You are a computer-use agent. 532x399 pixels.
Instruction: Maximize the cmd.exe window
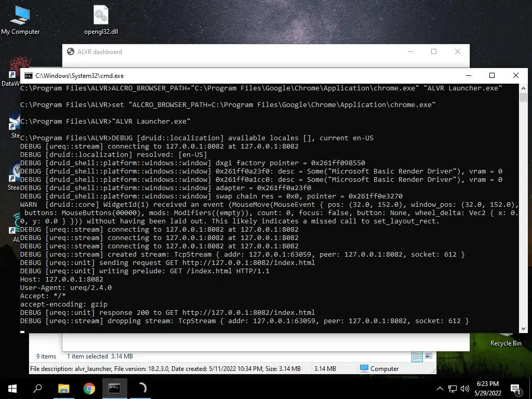click(x=492, y=76)
